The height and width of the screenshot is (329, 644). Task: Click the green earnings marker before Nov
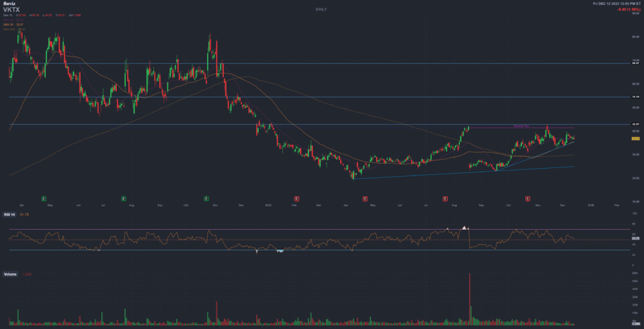point(207,198)
